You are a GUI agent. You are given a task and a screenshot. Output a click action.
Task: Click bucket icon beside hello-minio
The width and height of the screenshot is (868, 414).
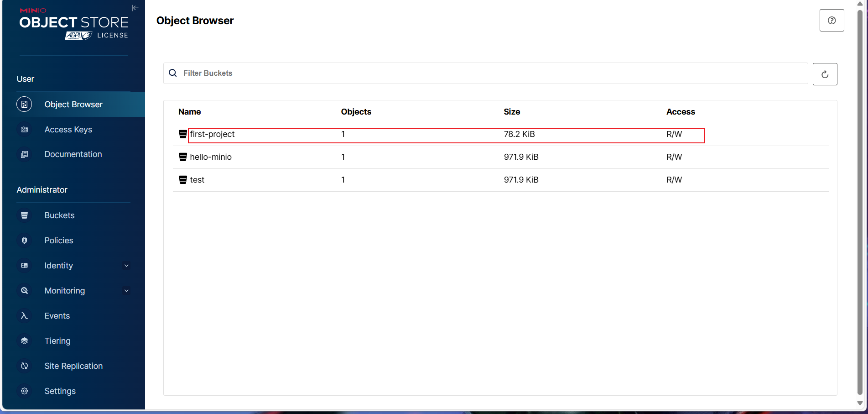coord(183,157)
